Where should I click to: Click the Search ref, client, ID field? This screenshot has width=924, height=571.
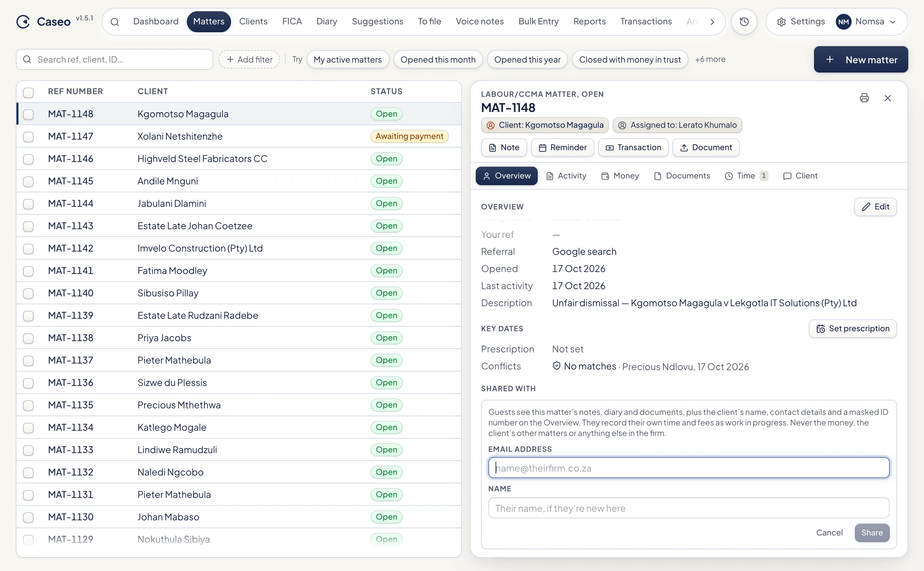tap(114, 59)
